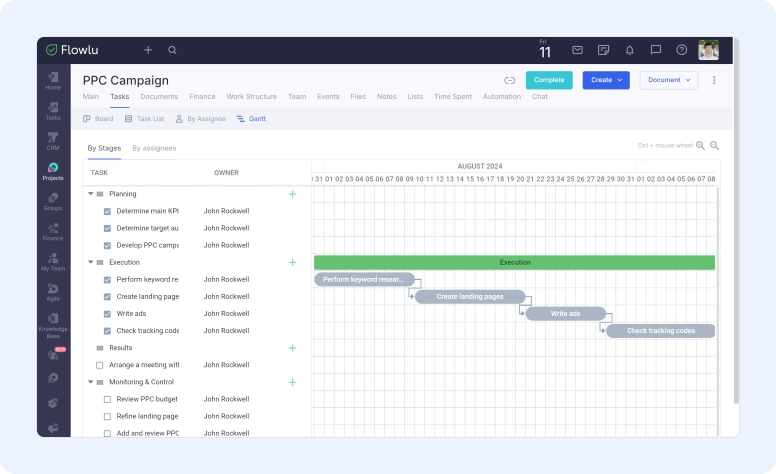Viewport: 776px width, 474px height.
Task: Open Knowledge Base in the sidebar
Action: (x=53, y=325)
